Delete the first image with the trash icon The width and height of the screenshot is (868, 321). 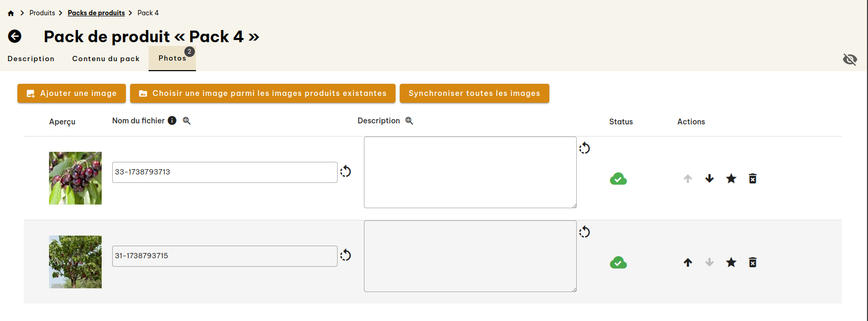753,178
